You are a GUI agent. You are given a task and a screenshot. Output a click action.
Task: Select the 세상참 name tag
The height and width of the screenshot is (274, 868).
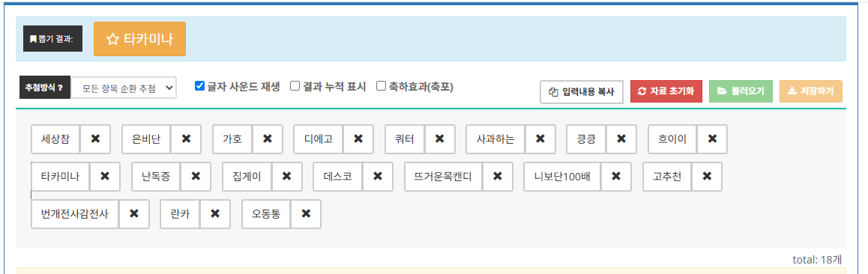click(55, 139)
